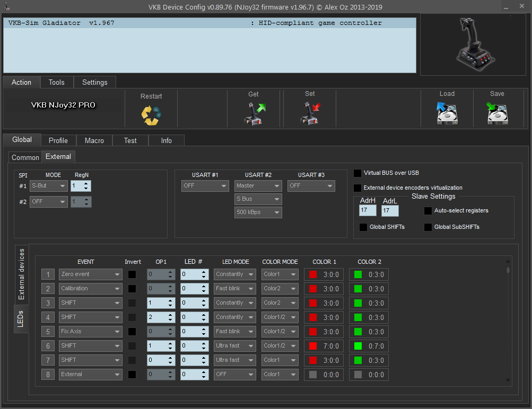This screenshot has width=532, height=409.
Task: Toggle the Auto-select registers checkbox
Action: click(428, 211)
